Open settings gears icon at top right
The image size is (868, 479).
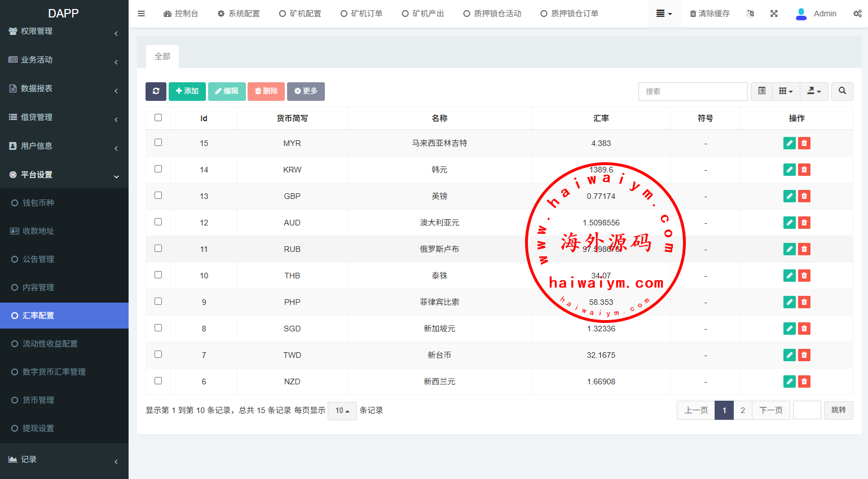click(857, 14)
